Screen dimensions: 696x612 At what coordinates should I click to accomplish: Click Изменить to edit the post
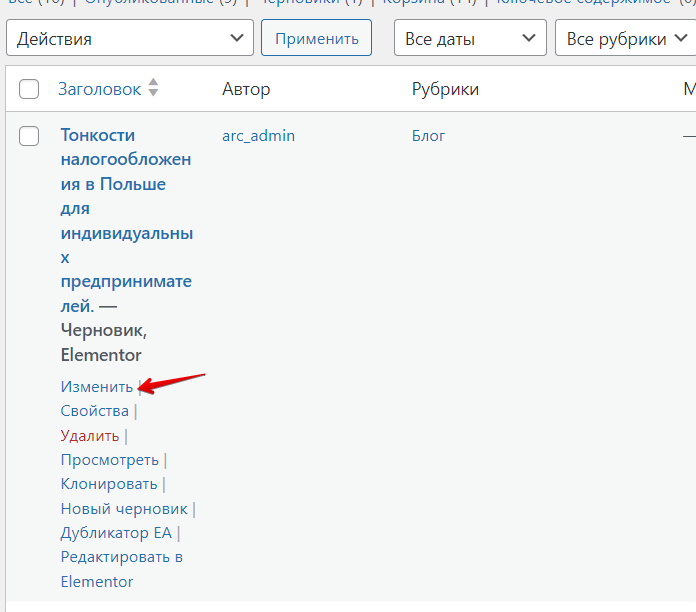pyautogui.click(x=96, y=386)
